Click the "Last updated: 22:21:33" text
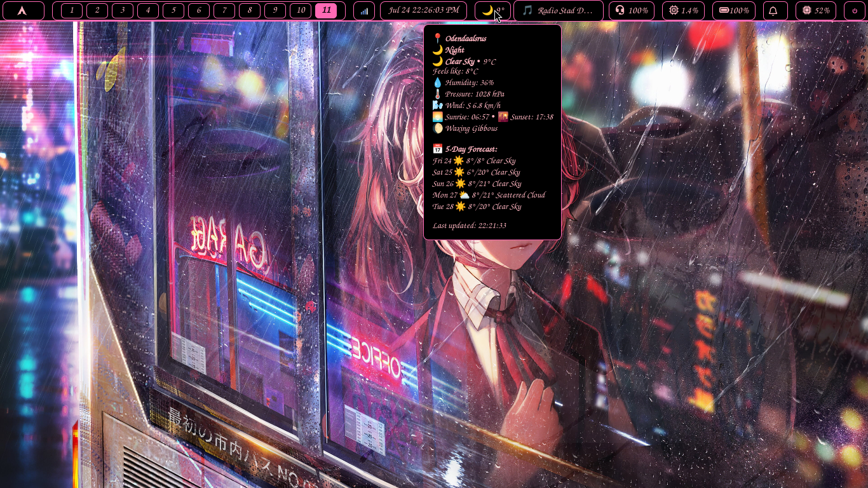The height and width of the screenshot is (488, 868). (470, 226)
